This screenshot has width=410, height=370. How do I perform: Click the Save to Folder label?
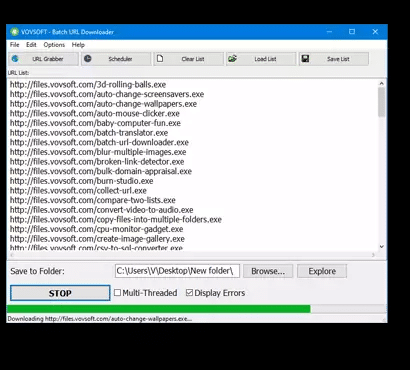(37, 271)
